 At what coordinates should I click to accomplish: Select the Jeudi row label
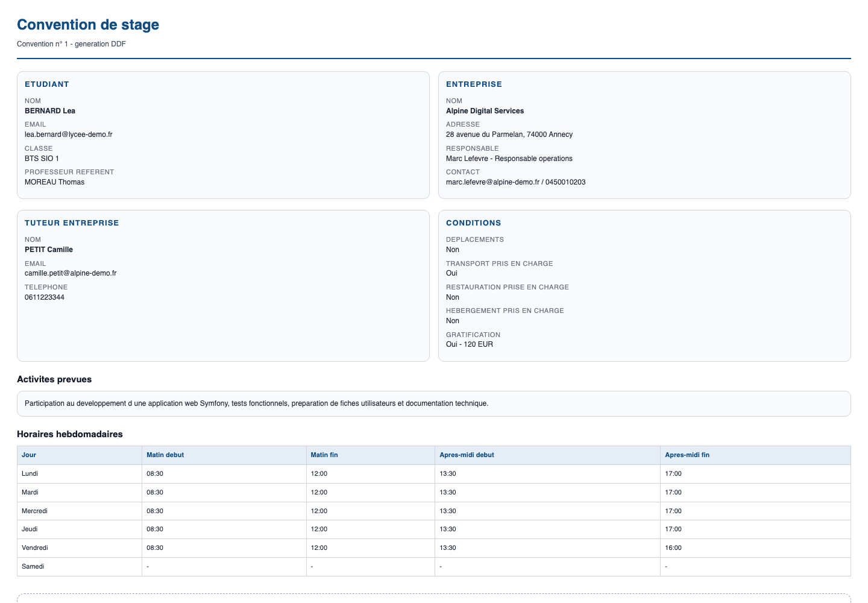[30, 529]
